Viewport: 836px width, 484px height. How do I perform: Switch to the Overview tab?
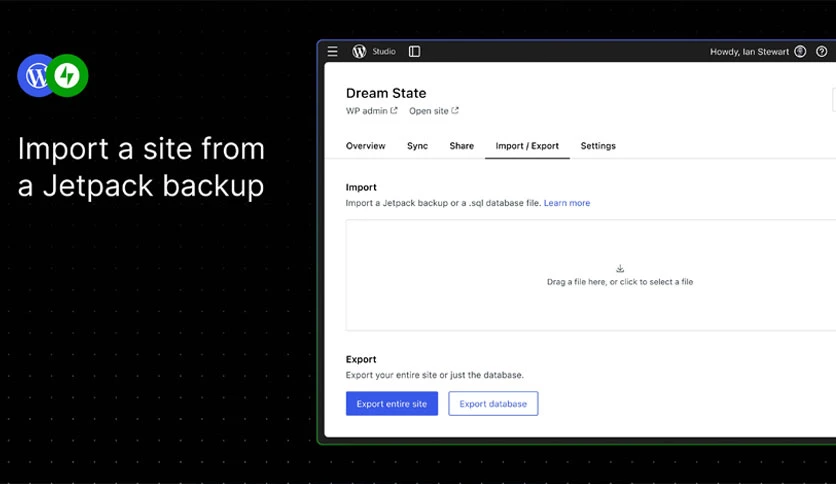click(x=365, y=146)
